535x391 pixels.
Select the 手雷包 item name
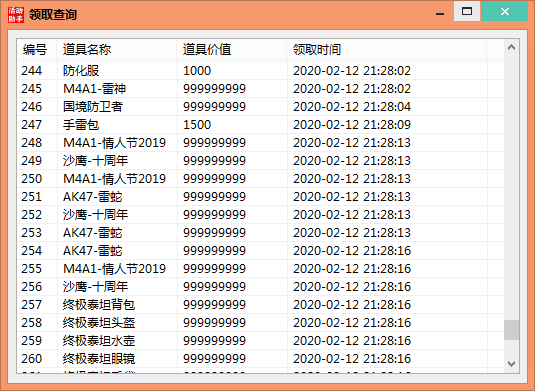coord(81,125)
